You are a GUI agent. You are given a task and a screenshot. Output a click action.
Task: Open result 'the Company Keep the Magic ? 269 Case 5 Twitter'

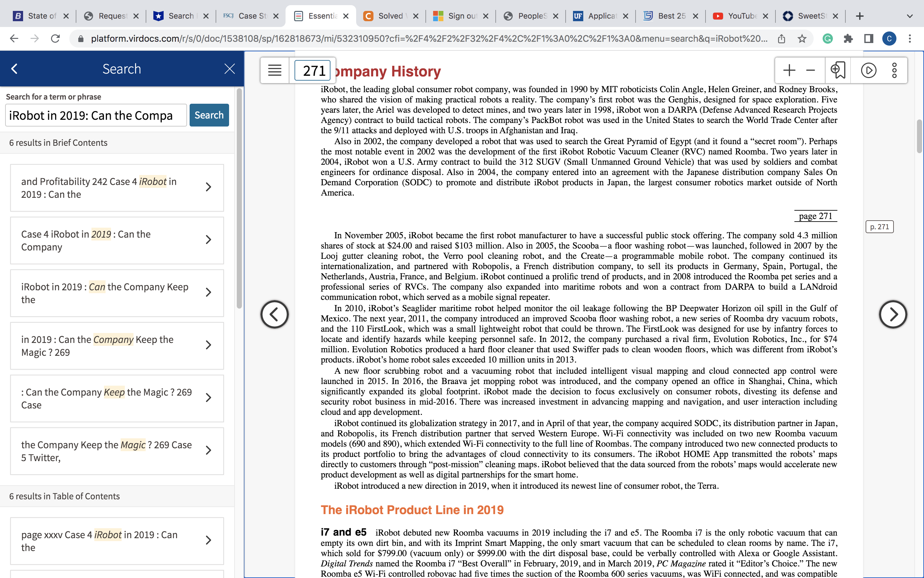[x=117, y=451]
